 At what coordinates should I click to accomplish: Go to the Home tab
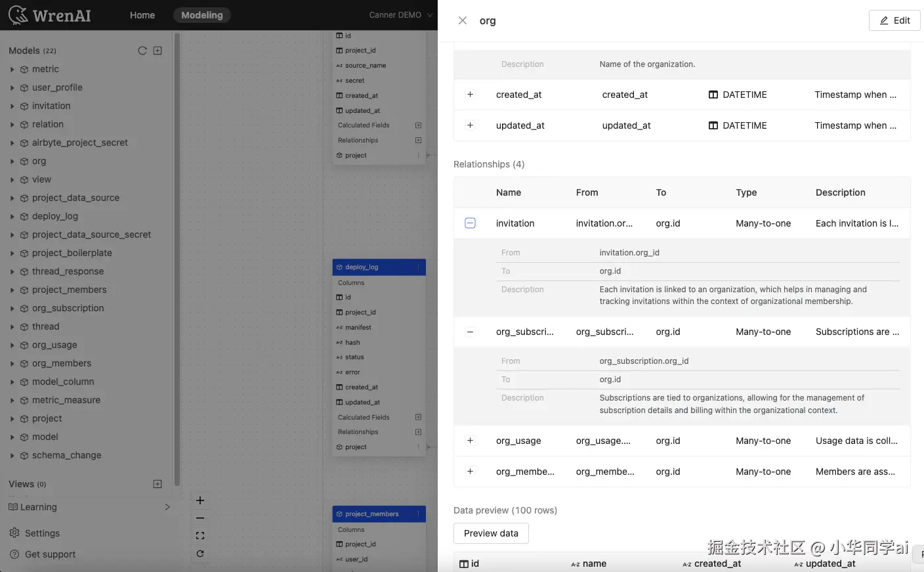[x=142, y=14]
